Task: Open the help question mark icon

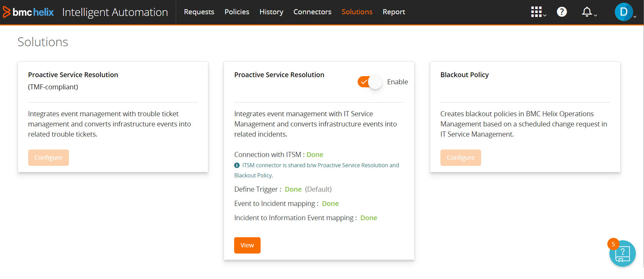Action: [562, 12]
